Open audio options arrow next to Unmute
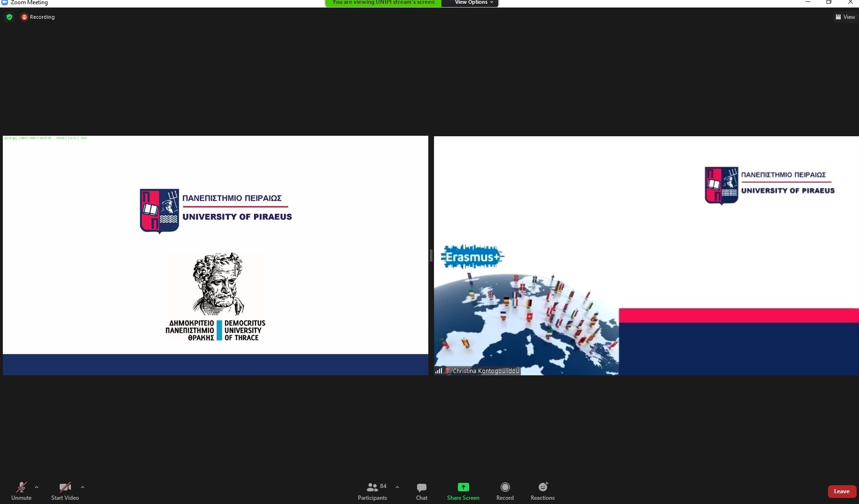Viewport: 859px width, 504px height. [37, 487]
